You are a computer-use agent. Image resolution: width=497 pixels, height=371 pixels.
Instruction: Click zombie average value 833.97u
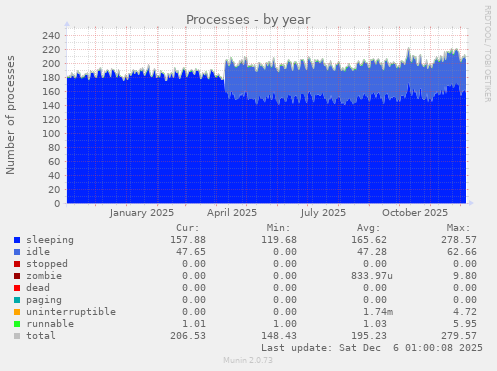click(x=372, y=276)
